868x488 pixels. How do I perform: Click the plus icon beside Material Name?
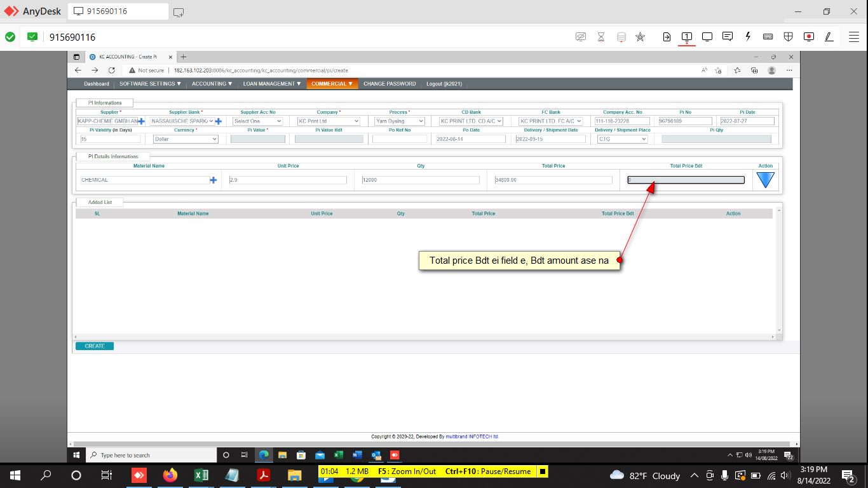(214, 180)
